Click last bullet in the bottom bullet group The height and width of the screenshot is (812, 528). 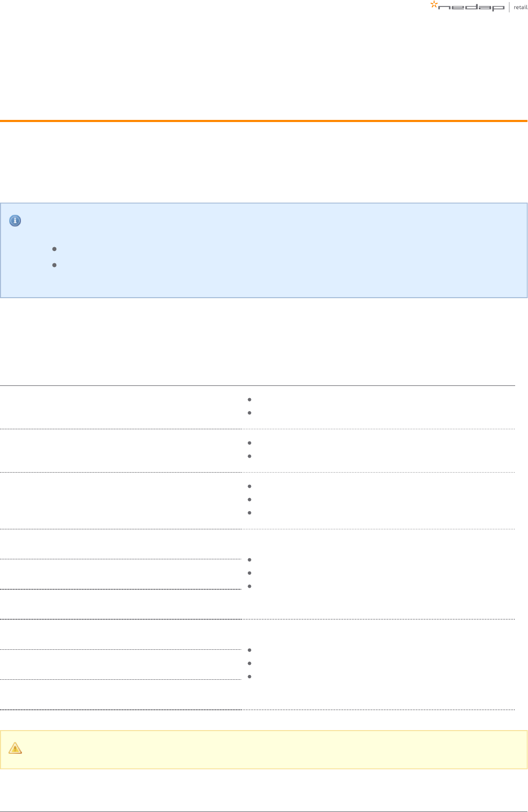pos(250,677)
